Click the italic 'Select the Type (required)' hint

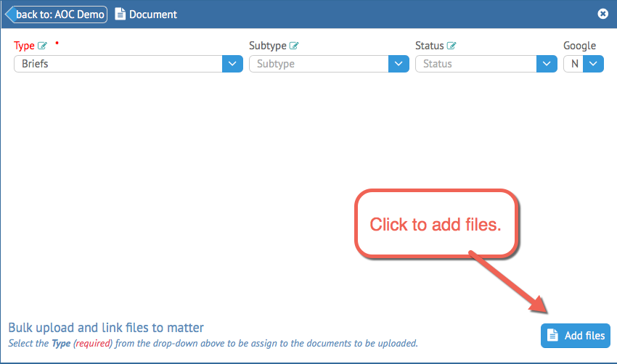point(213,343)
